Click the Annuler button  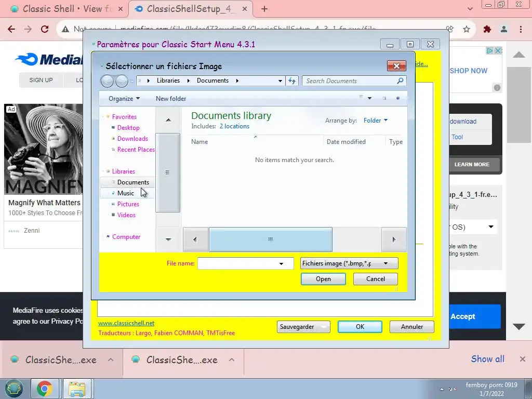click(412, 327)
